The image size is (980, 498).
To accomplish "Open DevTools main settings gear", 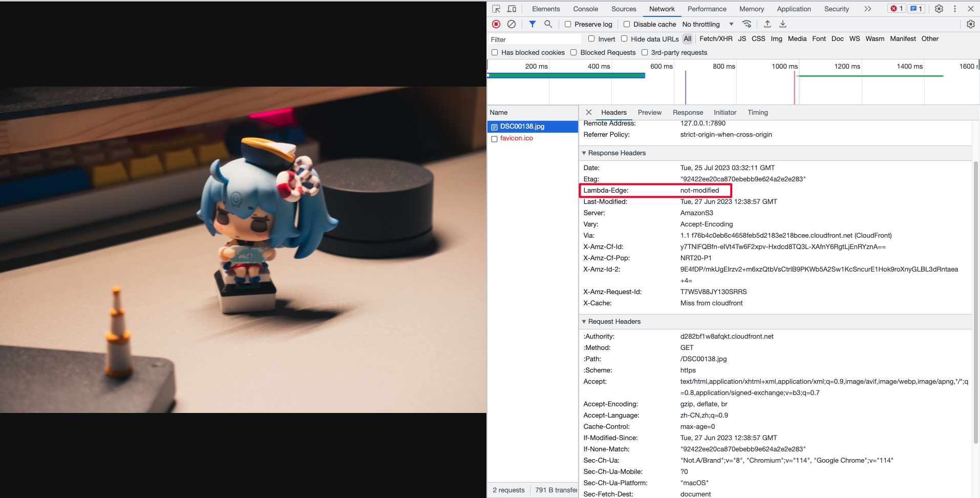I will coord(939,9).
